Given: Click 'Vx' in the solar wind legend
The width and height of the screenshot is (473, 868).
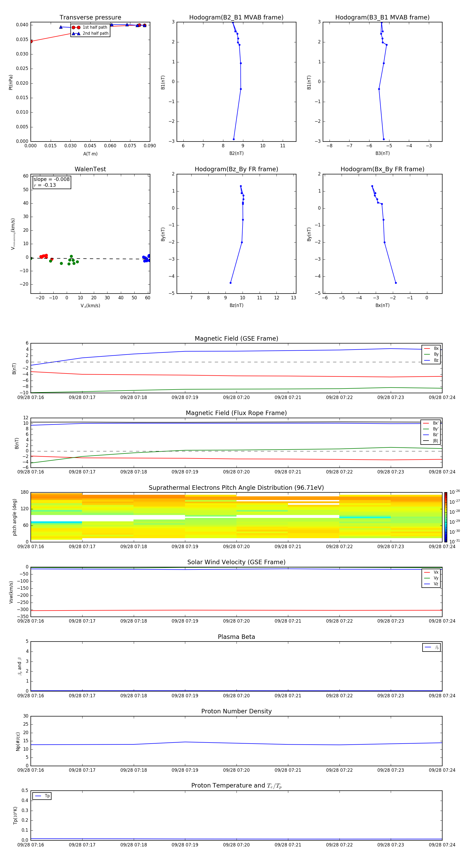Looking at the screenshot, I should pos(436,572).
